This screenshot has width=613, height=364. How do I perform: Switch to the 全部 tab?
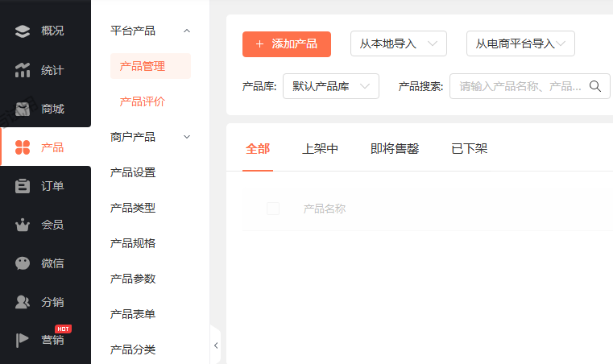pos(258,148)
